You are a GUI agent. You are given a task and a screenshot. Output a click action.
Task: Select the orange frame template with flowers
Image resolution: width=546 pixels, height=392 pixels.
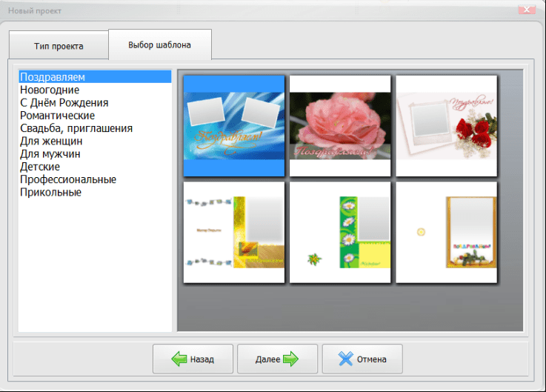click(445, 232)
